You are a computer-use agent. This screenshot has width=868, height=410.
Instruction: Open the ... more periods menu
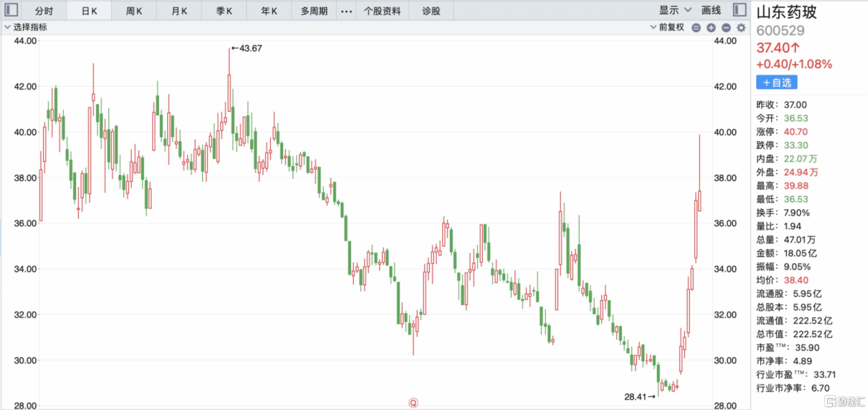coord(346,11)
